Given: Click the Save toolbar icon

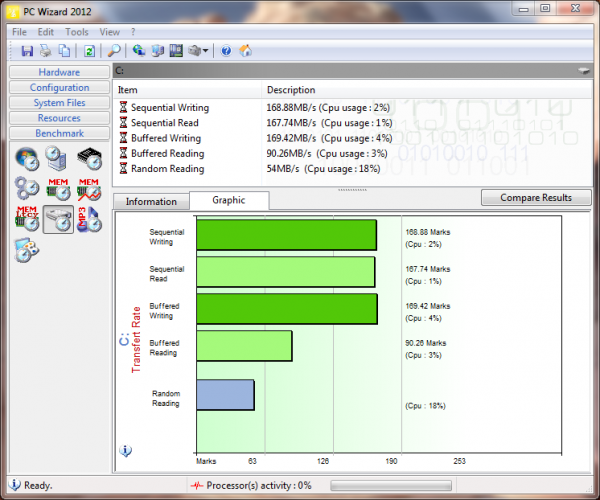Looking at the screenshot, I should [x=27, y=51].
